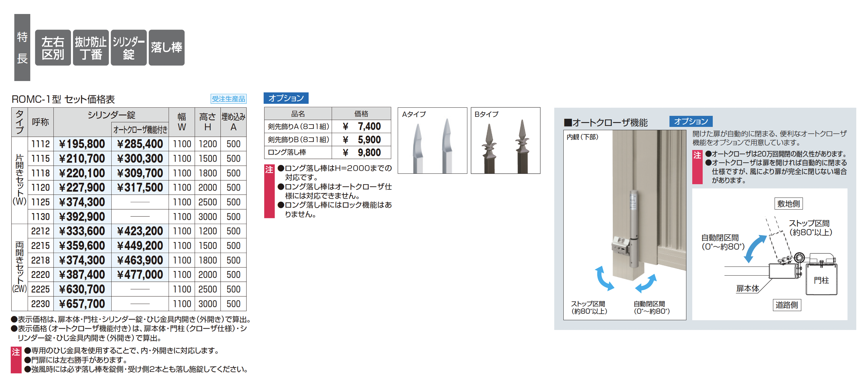This screenshot has height=383, width=868.
Task: Click the ロング落し棒はH=2000までの対応 note
Action: [x=335, y=172]
